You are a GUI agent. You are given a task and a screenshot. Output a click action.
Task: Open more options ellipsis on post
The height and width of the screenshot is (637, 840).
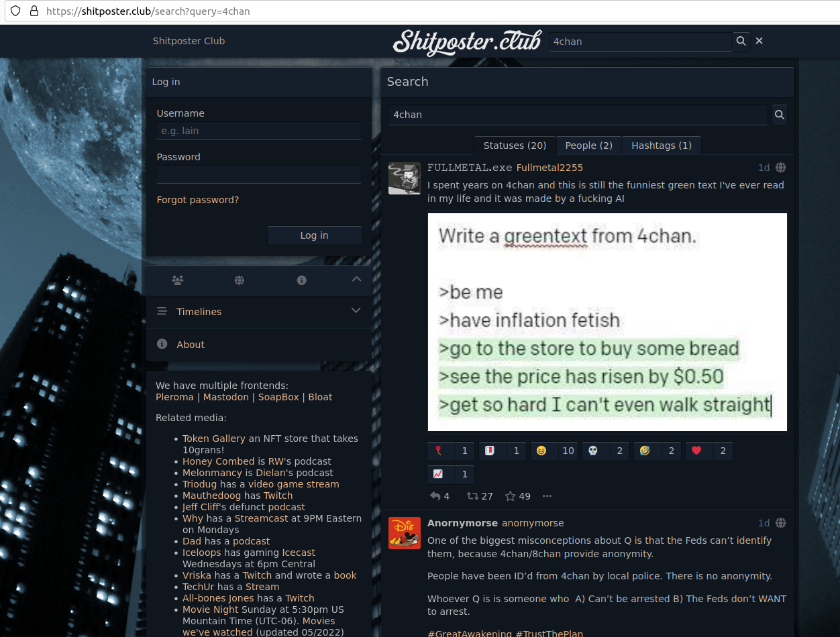547,496
